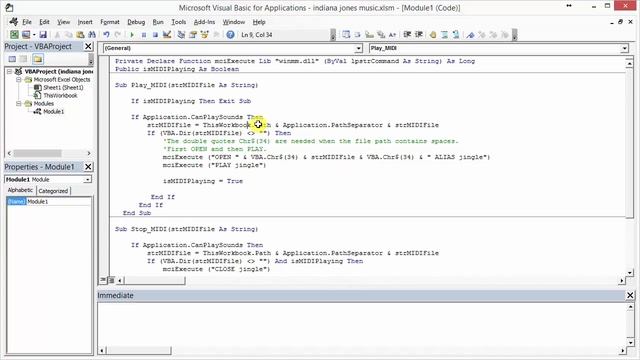Save the workbook with the Save icon

pyautogui.click(x=43, y=35)
